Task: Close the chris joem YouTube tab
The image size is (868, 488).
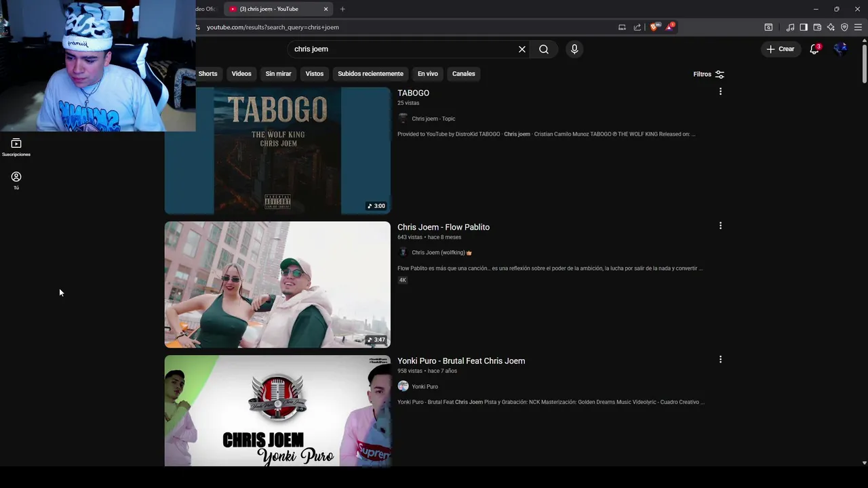Action: [x=325, y=9]
